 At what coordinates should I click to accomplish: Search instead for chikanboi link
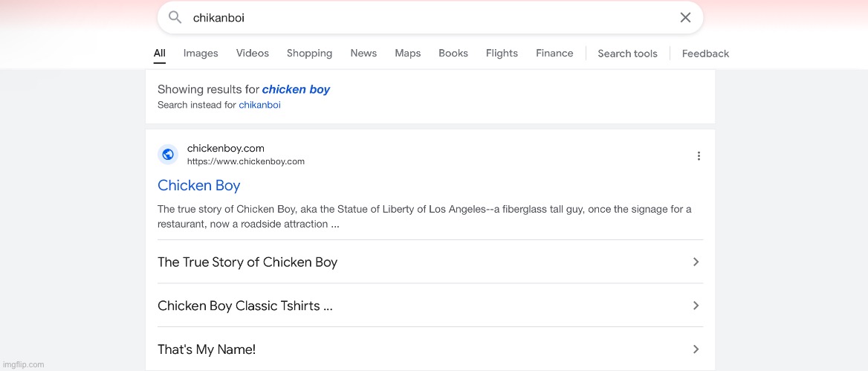coord(259,106)
